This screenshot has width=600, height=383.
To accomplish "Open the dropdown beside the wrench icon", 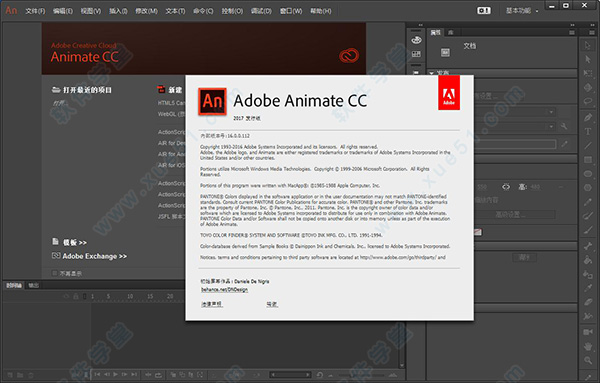I will [x=515, y=126].
